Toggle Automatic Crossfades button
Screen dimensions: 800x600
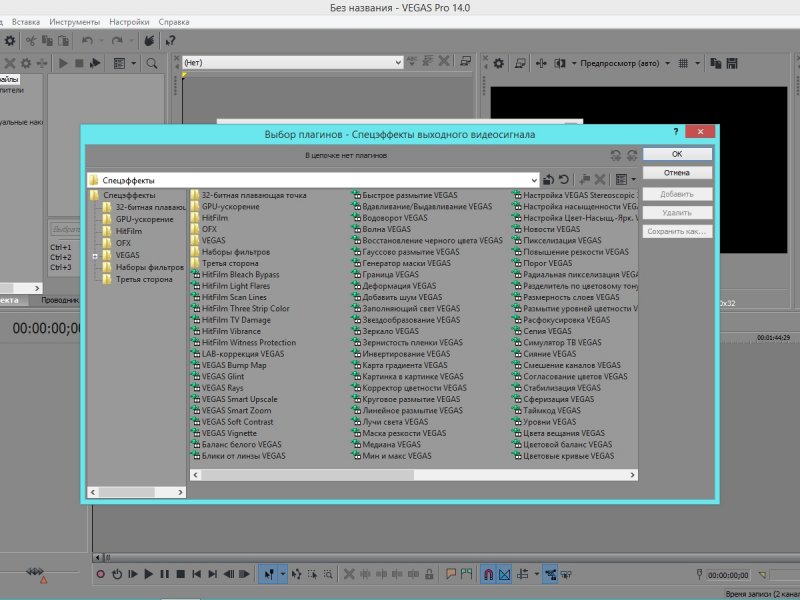tap(505, 574)
